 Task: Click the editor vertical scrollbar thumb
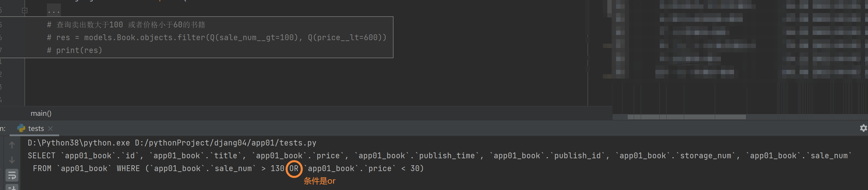coord(609,9)
